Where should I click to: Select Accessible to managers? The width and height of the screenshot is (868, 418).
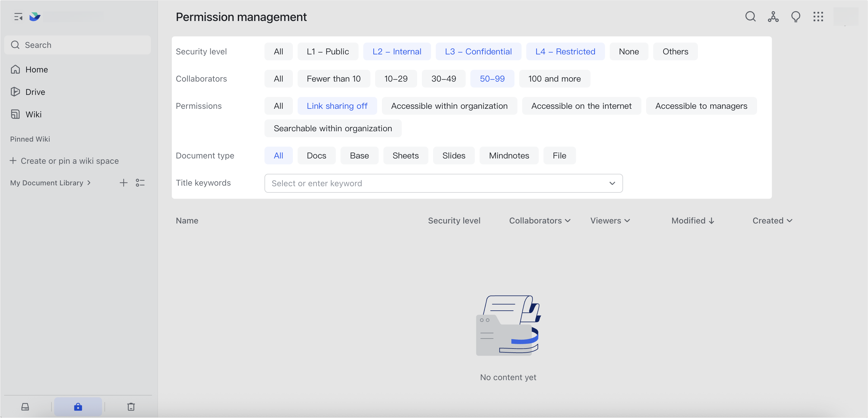tap(701, 106)
